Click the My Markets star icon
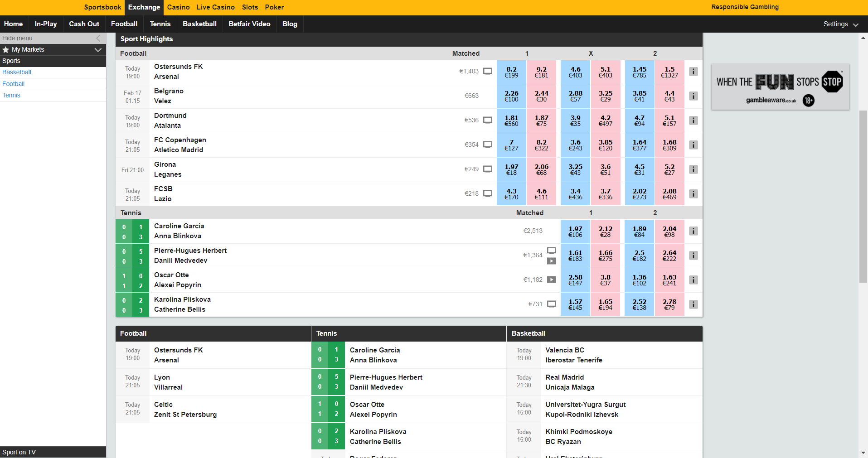Image resolution: width=868 pixels, height=458 pixels. point(6,50)
